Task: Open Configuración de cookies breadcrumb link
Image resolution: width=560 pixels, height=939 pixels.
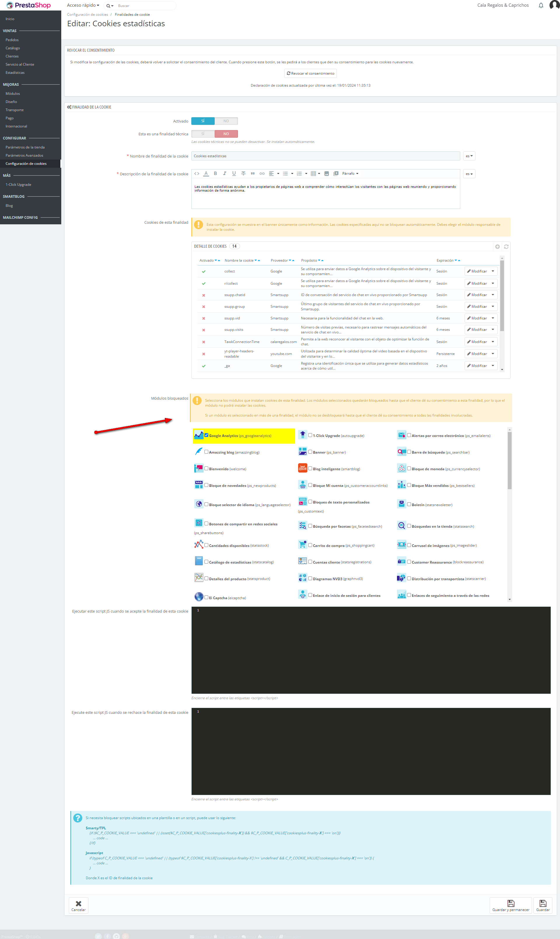Action: 87,15
